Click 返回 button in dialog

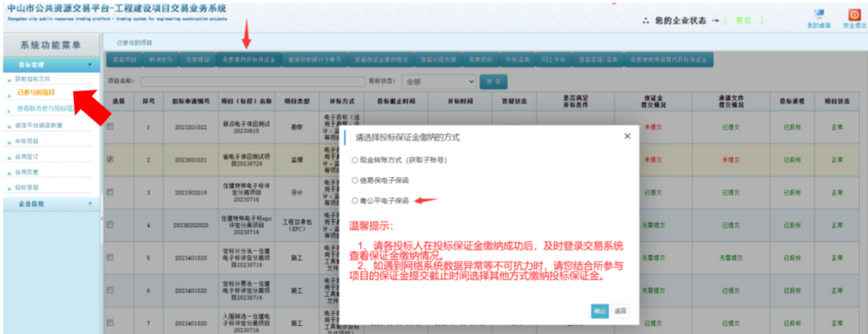620,311
